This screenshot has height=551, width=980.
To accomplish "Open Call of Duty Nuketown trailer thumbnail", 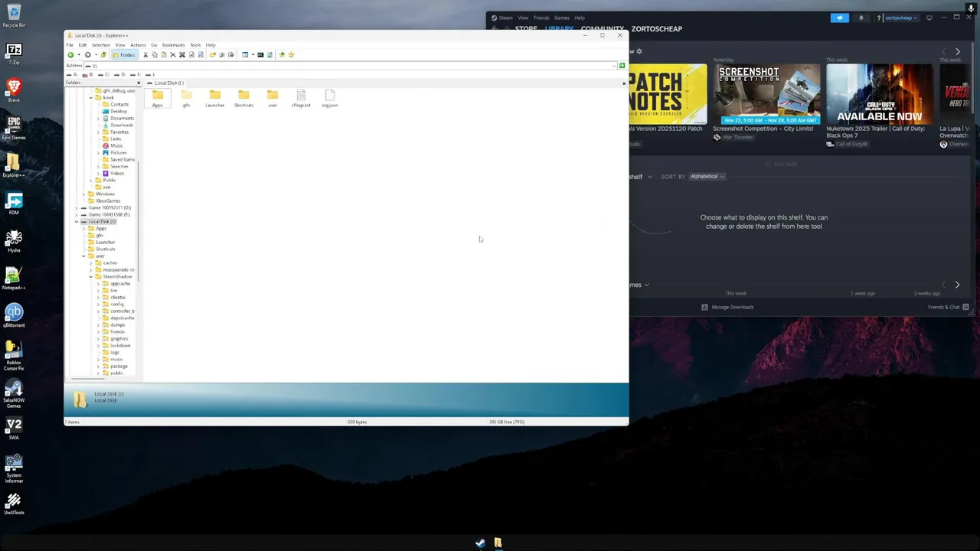I will (880, 93).
